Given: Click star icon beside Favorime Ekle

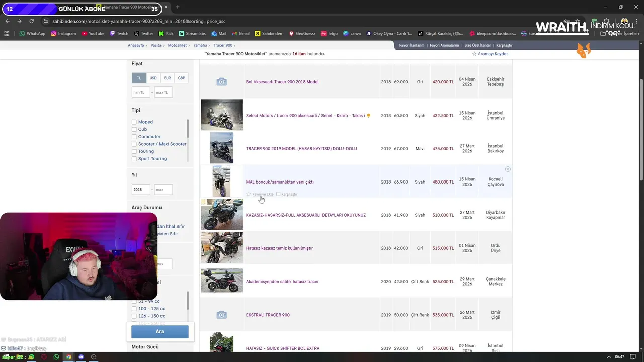Looking at the screenshot, I should tap(249, 194).
